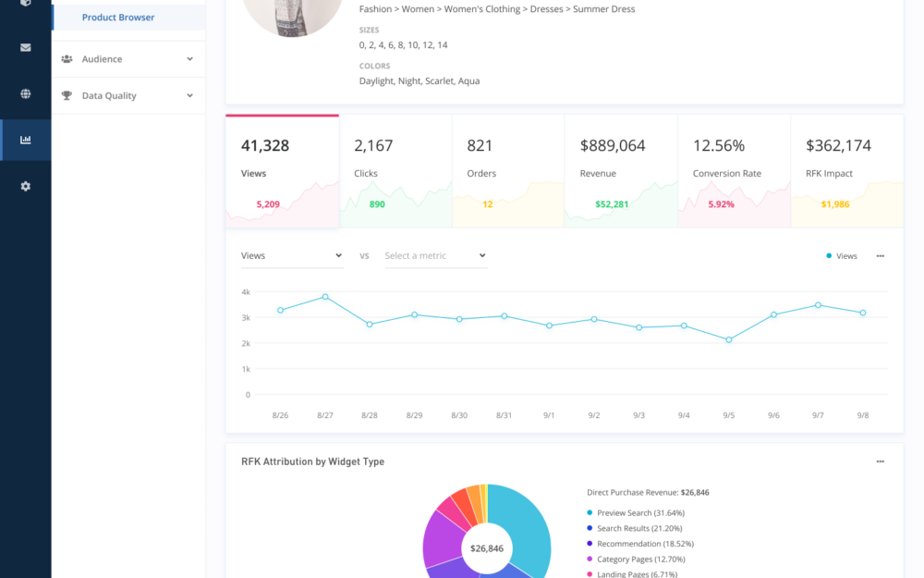The image size is (924, 578).
Task: Click the 8/27 data point on line chart
Action: tap(325, 297)
